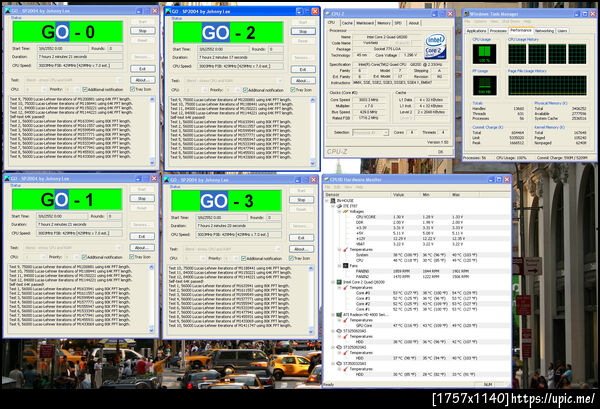Switch to the Memory tab in CPU-Z
Screen dimensions: 600x409
point(384,23)
